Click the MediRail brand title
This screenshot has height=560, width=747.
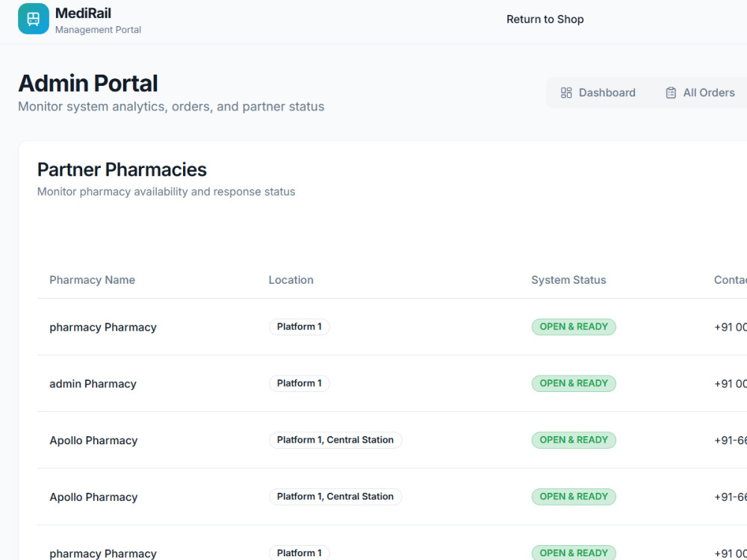click(83, 13)
